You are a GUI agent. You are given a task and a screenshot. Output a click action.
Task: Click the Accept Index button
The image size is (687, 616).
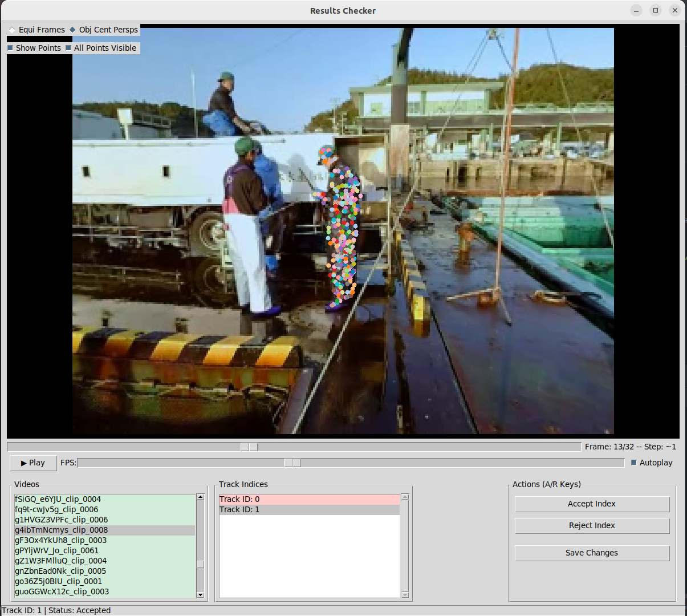click(x=592, y=504)
